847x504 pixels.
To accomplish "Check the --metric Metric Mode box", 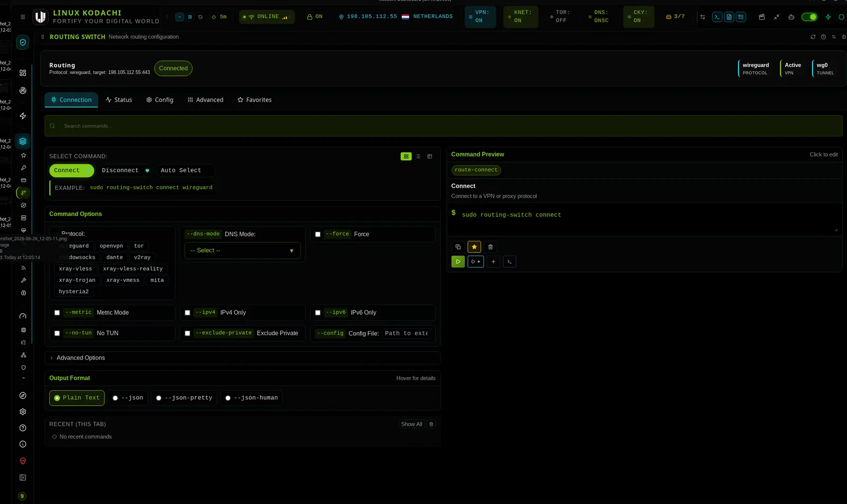I will tap(57, 313).
